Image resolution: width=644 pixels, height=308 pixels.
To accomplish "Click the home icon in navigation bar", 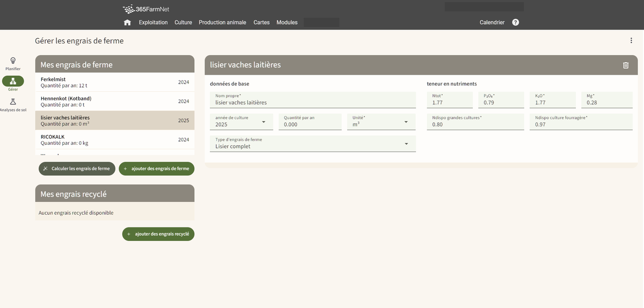I will 127,23.
